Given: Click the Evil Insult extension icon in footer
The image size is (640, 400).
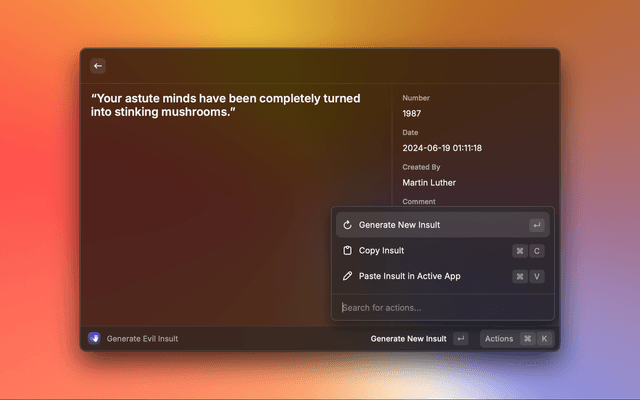Looking at the screenshot, I should coord(94,339).
